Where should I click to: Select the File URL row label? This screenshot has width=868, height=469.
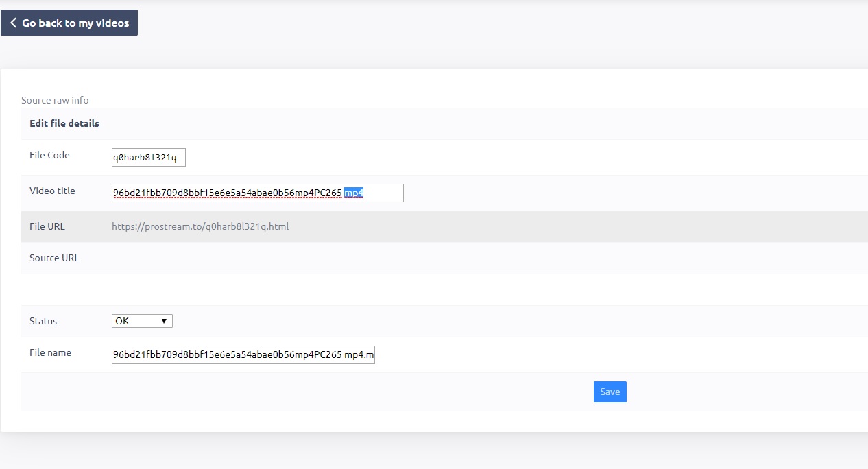47,226
